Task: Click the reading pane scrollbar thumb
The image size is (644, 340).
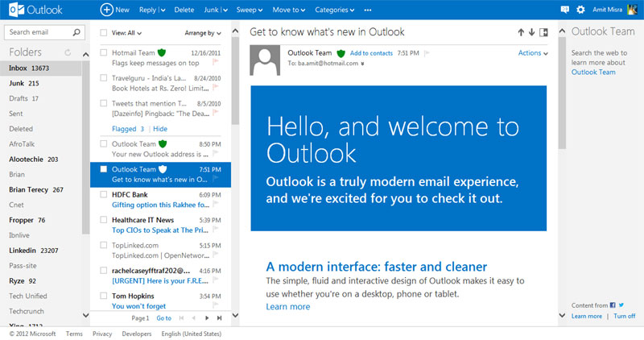Action: [x=562, y=93]
